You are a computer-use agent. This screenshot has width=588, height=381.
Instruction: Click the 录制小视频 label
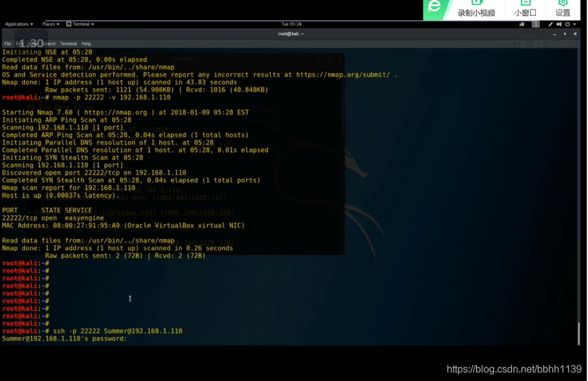coord(476,12)
